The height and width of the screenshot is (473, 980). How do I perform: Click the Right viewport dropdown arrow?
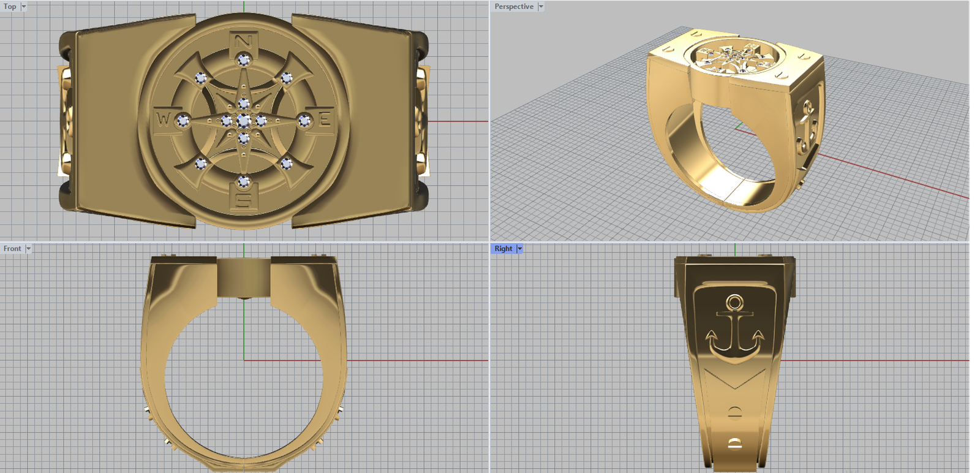(x=519, y=249)
